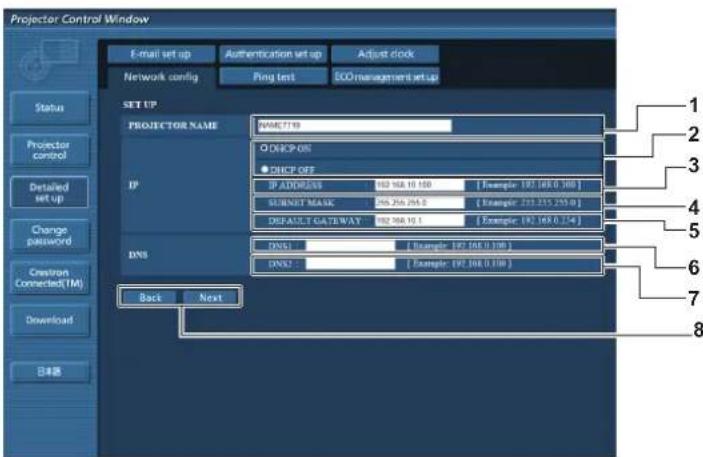
Task: Click the DNS2 input field
Action: coord(350,264)
